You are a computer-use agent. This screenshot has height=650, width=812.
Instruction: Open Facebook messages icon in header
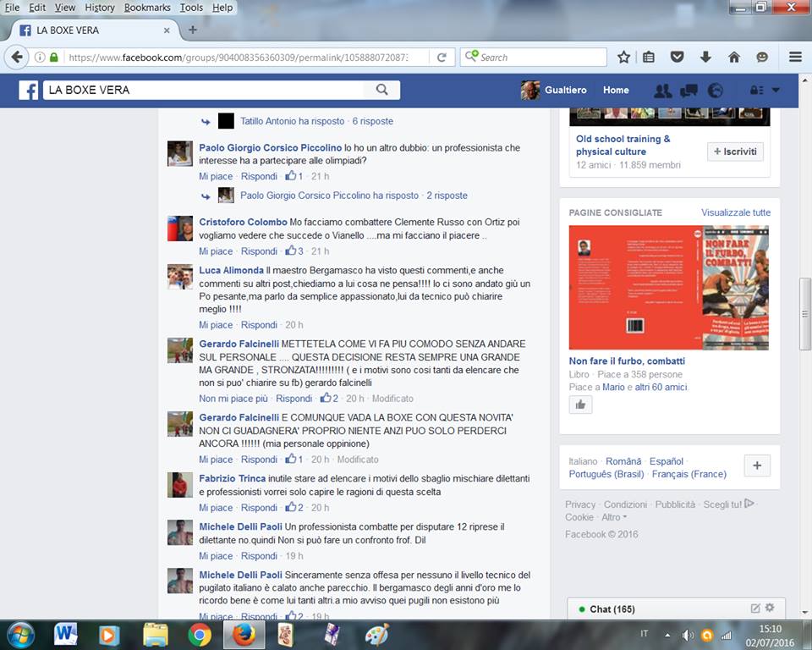pos(689,91)
